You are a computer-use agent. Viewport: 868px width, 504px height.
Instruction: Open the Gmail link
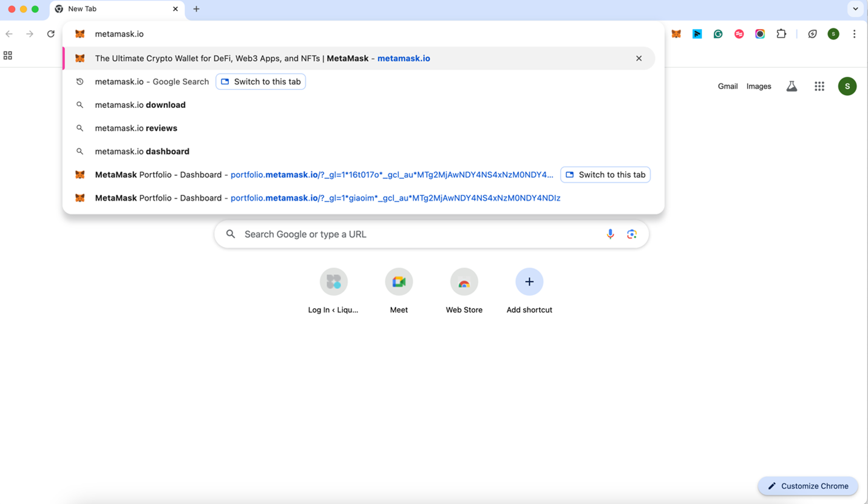[728, 86]
